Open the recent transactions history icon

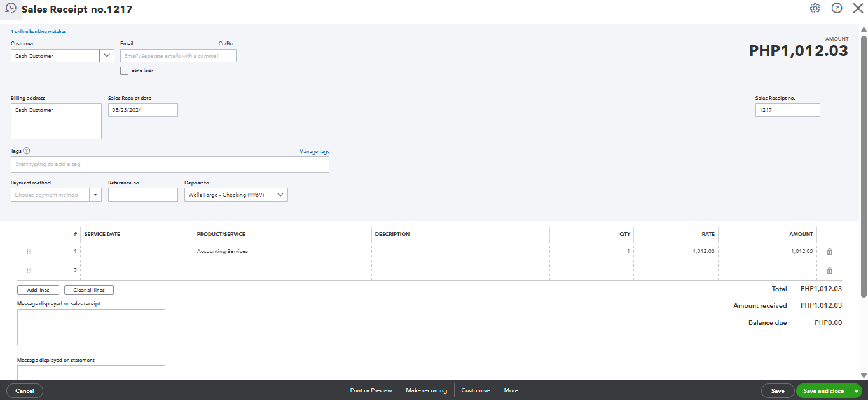(11, 9)
